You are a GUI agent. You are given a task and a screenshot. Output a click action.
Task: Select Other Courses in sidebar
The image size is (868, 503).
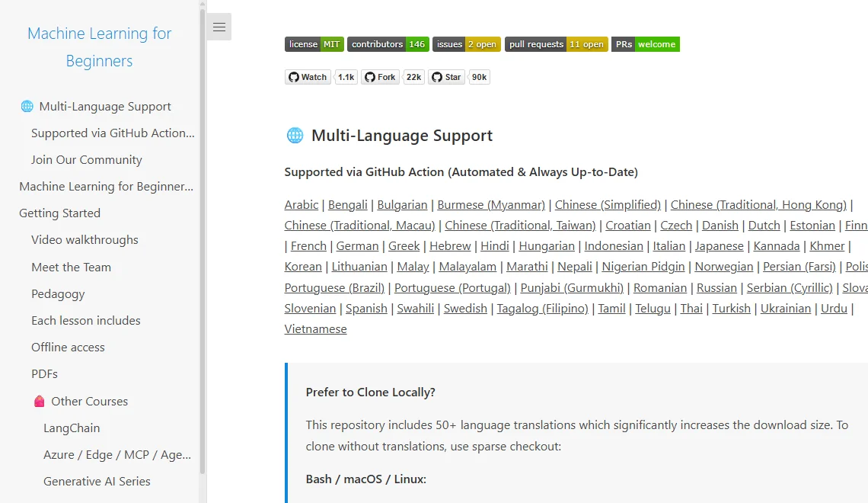coord(90,401)
